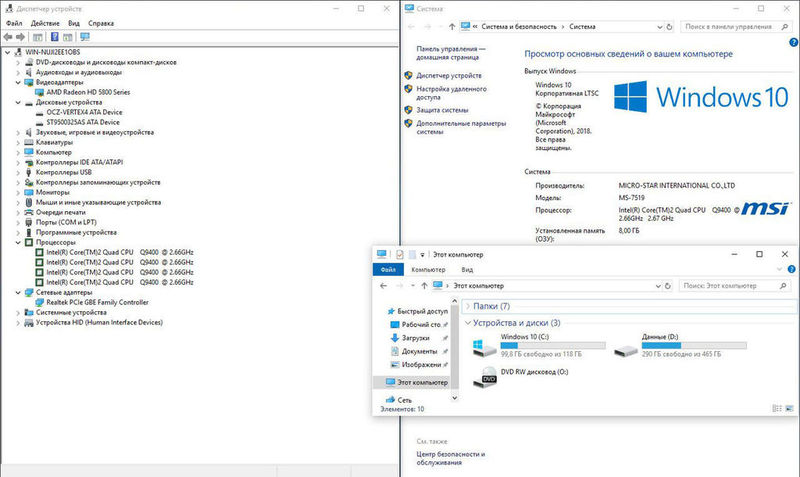Open Панель управления домашняя страница link

451,53
